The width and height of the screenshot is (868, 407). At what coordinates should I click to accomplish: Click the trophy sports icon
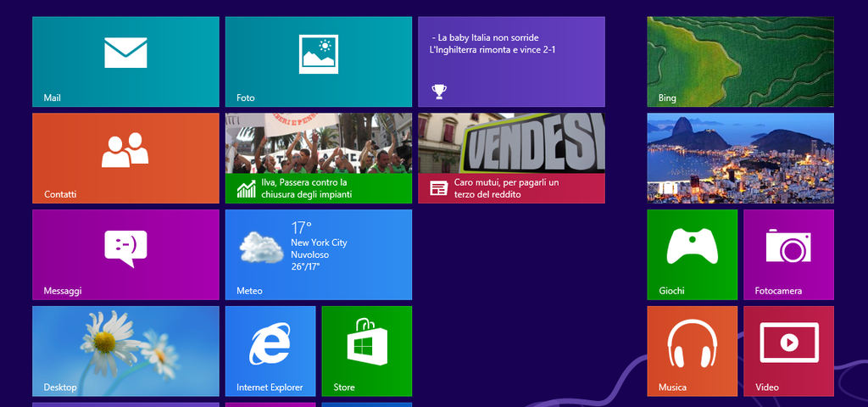click(x=439, y=92)
